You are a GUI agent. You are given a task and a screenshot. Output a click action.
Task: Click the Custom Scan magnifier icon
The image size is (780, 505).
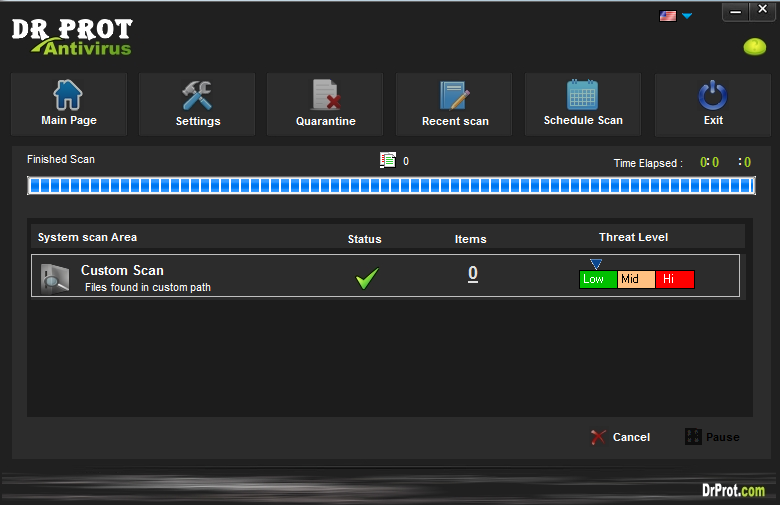click(x=55, y=279)
